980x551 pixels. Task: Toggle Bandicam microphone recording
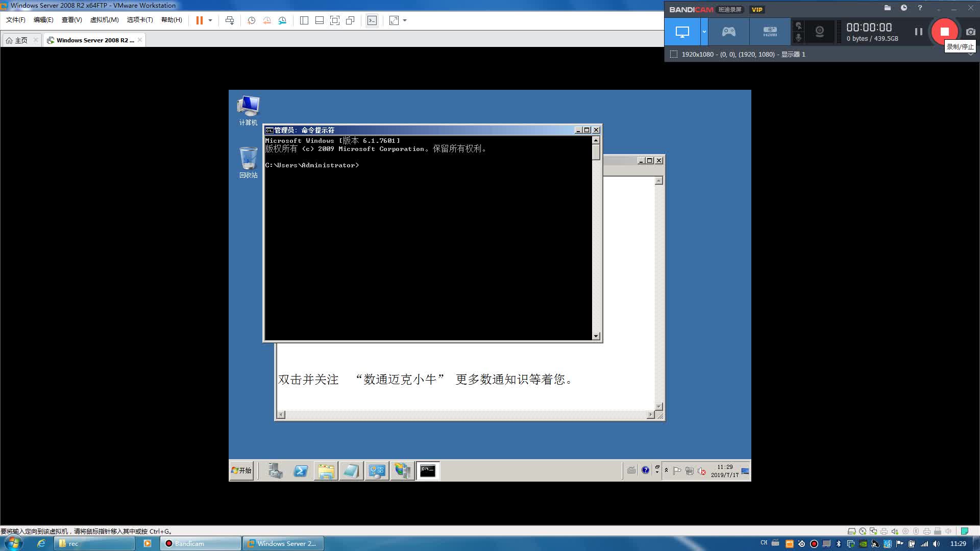[799, 38]
